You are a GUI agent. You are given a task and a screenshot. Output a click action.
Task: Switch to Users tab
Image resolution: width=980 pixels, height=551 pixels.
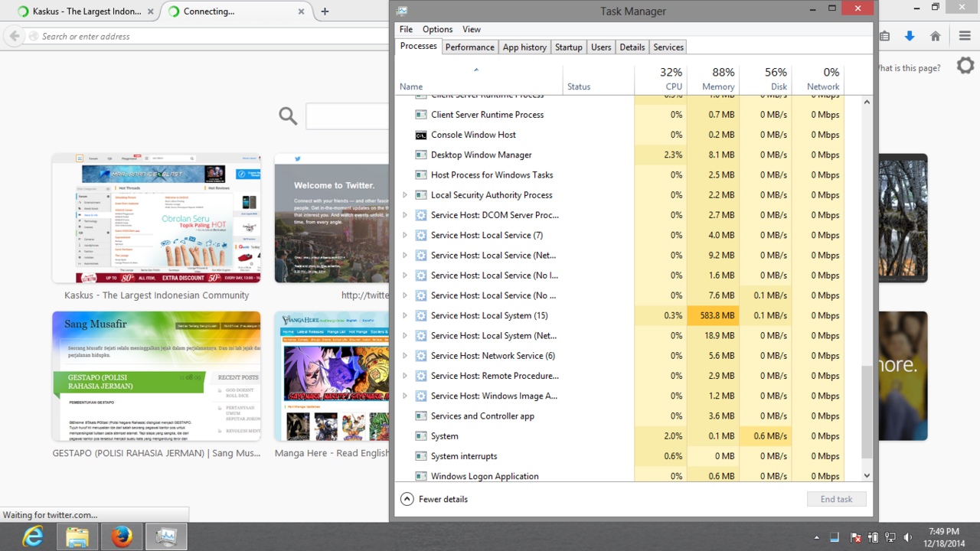601,47
